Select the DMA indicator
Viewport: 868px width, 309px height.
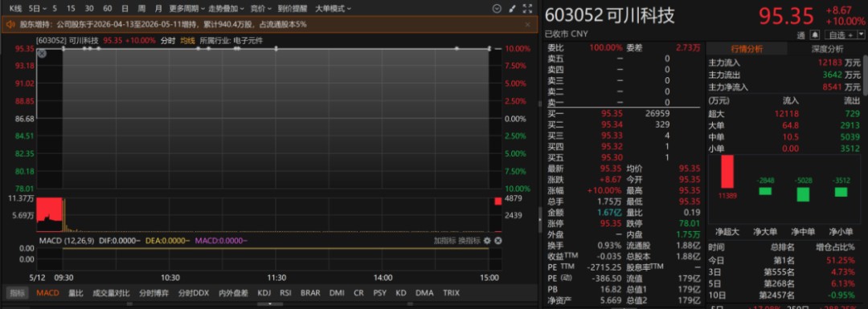click(x=424, y=293)
